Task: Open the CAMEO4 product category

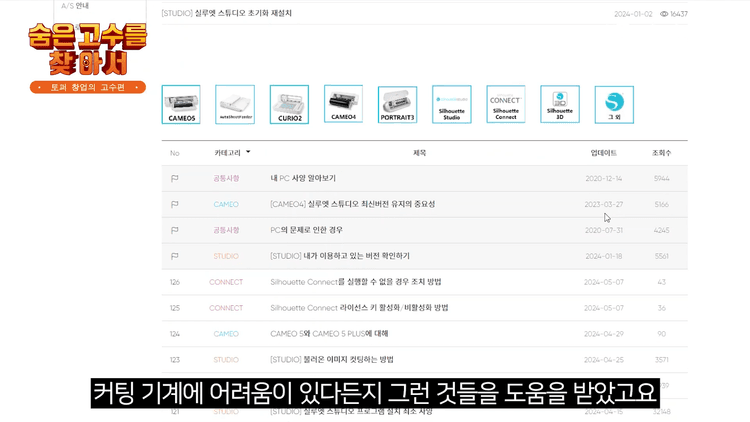Action: click(343, 104)
